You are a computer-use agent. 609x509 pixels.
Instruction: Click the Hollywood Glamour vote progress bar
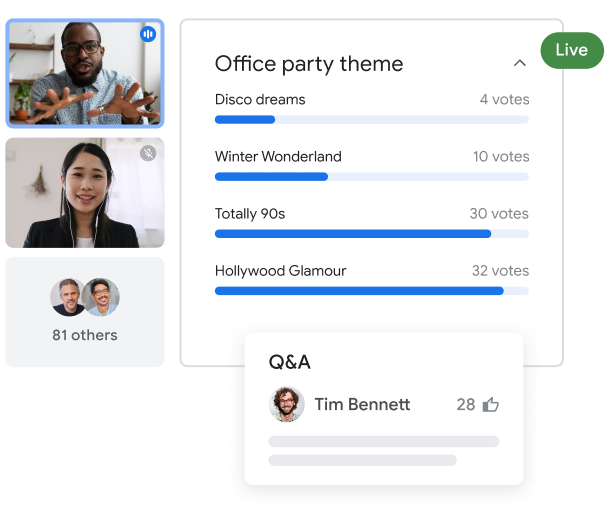click(372, 291)
